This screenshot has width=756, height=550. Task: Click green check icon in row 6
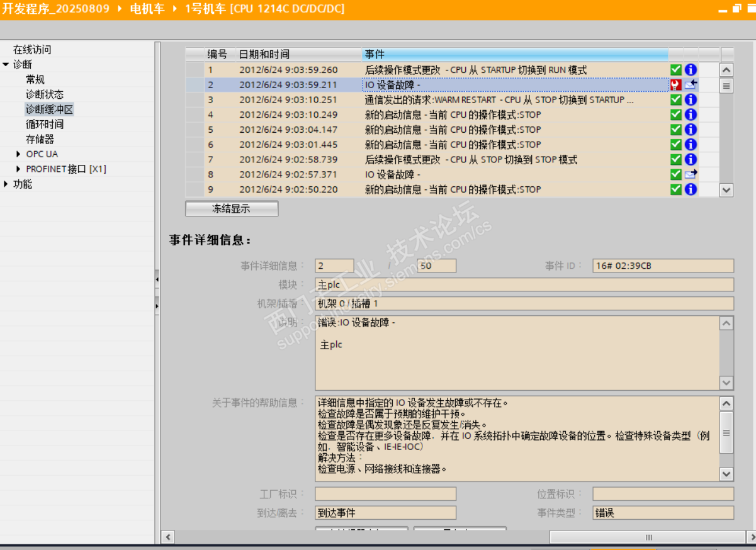tap(676, 145)
